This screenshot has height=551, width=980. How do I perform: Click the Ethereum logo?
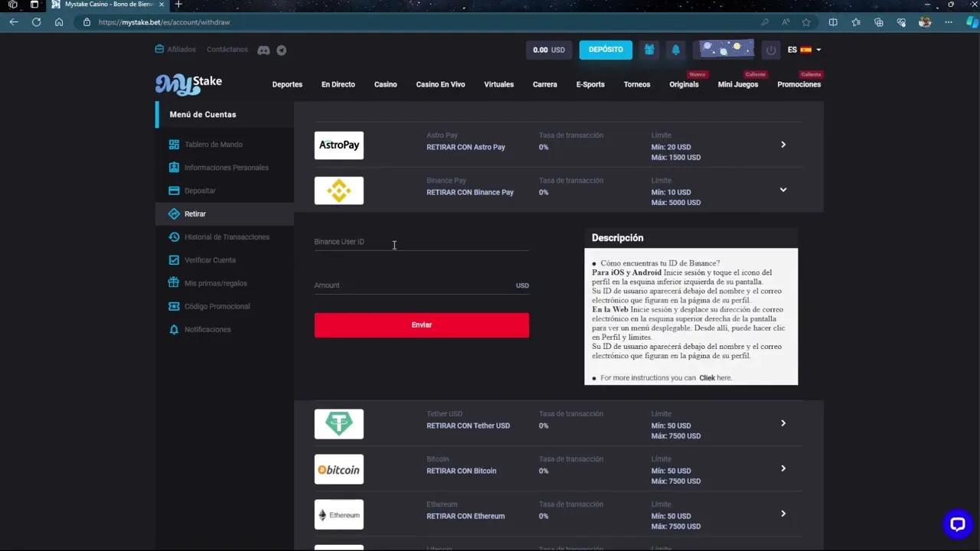coord(339,514)
